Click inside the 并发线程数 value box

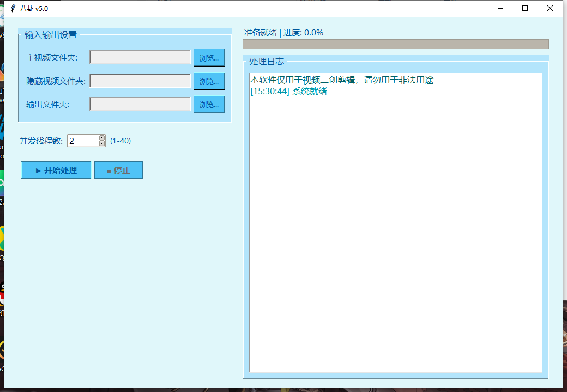click(x=82, y=141)
